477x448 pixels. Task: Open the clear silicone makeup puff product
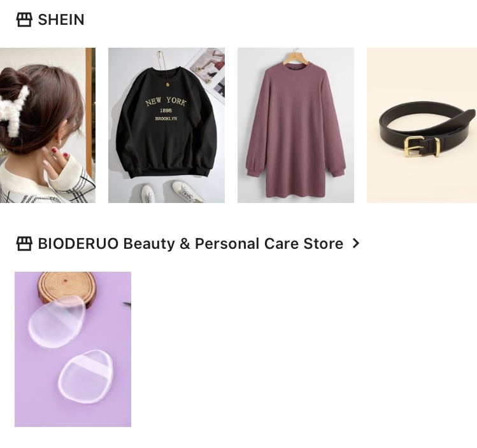coord(73,349)
